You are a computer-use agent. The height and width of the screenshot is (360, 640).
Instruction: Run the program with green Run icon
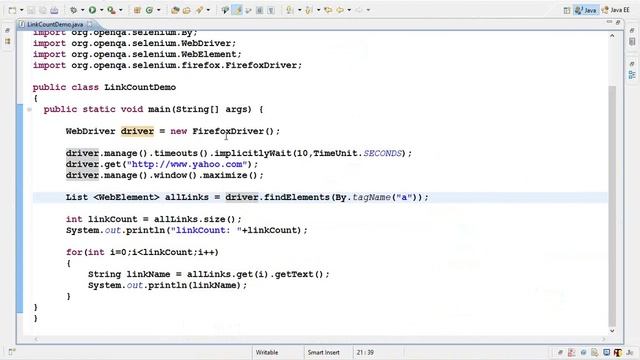click(93, 10)
